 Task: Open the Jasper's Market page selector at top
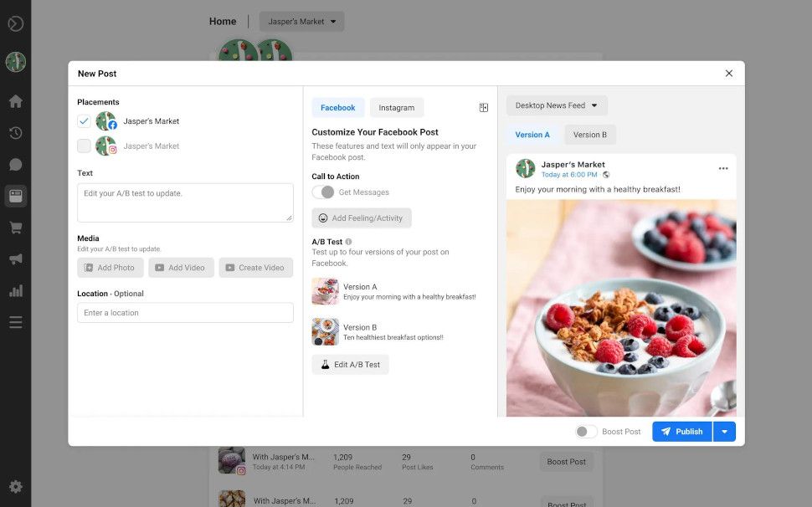pos(301,21)
